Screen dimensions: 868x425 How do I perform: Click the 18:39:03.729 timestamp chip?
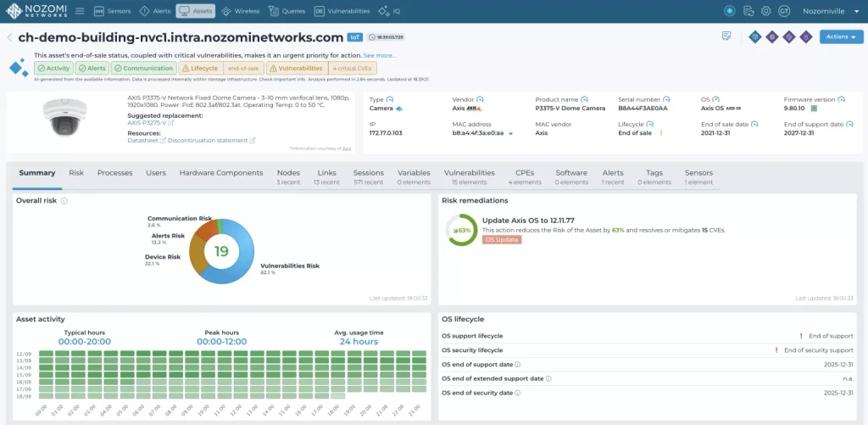click(387, 37)
